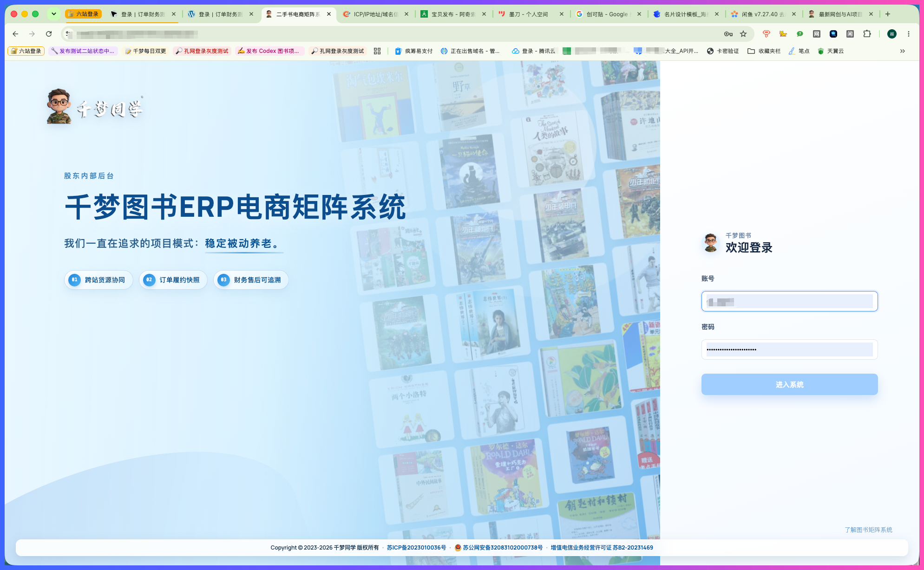Click the 02 订单履约快照 pill
The image size is (924, 570).
click(x=173, y=280)
